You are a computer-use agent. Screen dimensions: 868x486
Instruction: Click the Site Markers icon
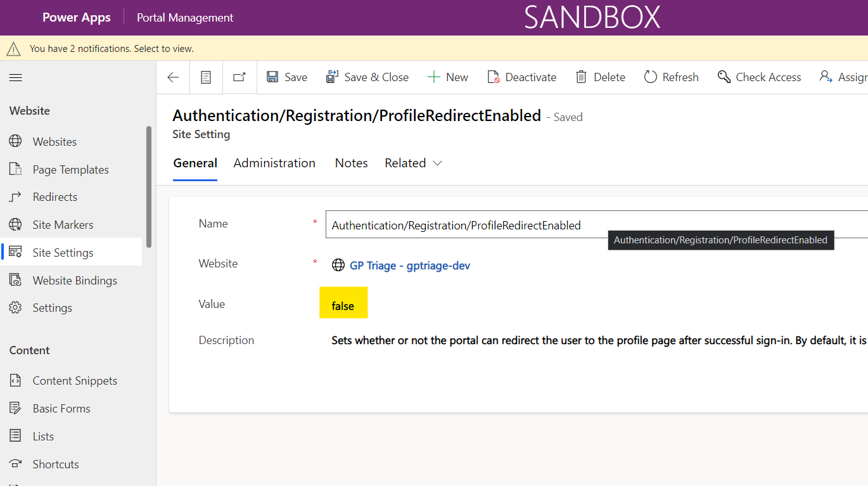click(15, 224)
